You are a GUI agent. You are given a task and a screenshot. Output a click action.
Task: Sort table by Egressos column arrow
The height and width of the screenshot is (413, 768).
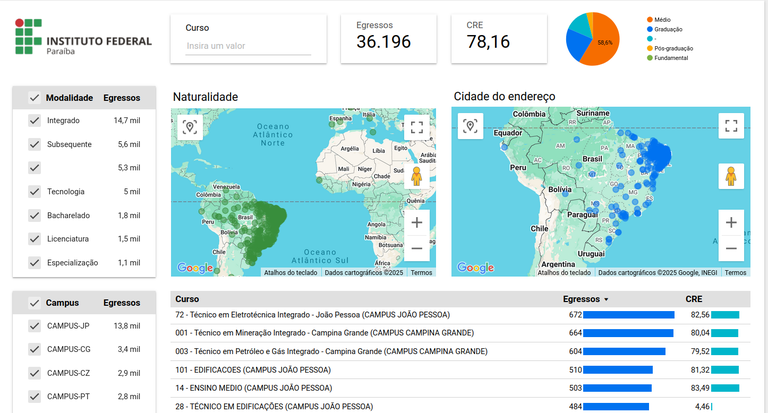pos(605,299)
